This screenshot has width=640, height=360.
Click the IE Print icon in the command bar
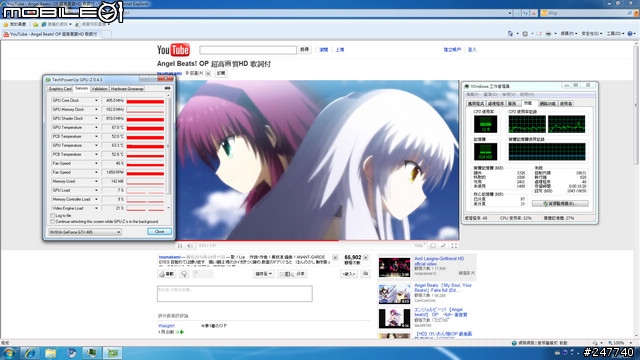[x=548, y=34]
